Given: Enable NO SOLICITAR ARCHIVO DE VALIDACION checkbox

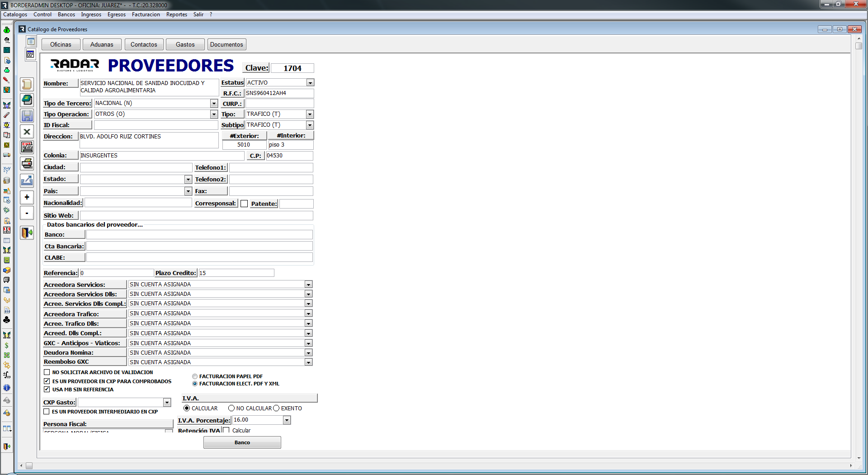Looking at the screenshot, I should (x=47, y=372).
